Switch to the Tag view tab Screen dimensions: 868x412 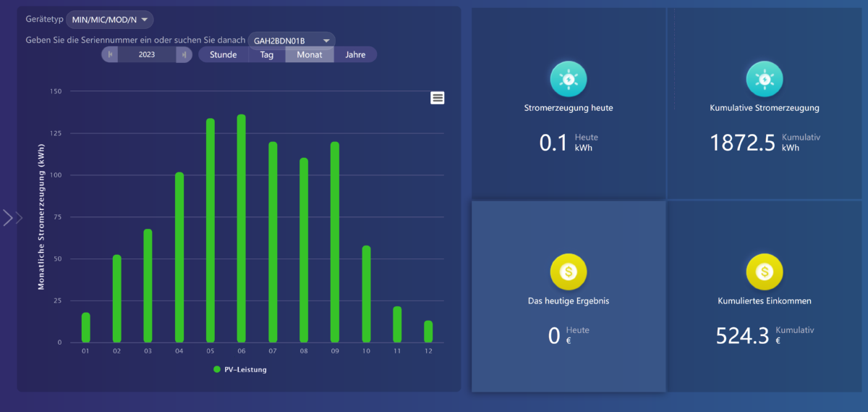tap(267, 54)
